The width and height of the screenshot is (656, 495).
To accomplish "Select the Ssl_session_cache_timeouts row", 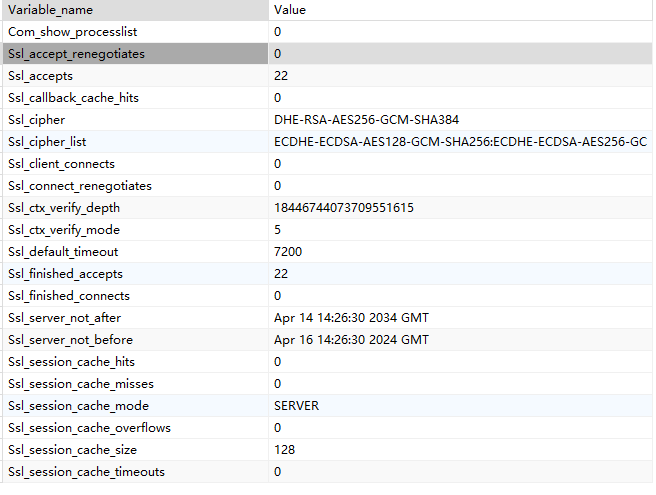I will click(x=86, y=472).
